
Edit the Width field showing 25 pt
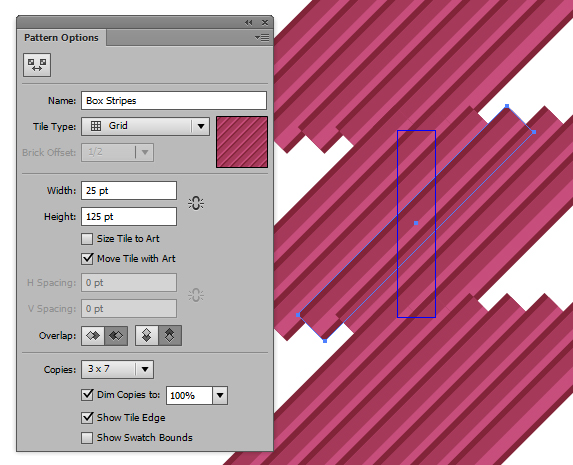(x=129, y=190)
